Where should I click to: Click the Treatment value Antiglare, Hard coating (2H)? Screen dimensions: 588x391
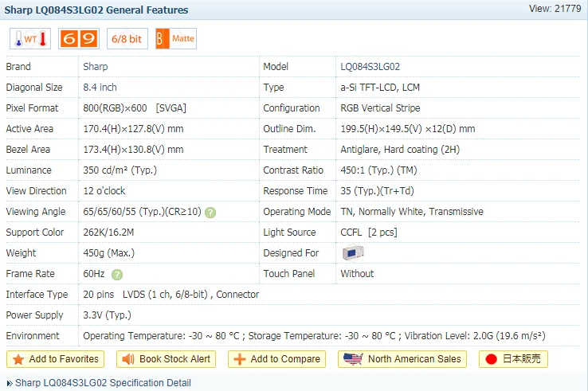[x=400, y=150]
